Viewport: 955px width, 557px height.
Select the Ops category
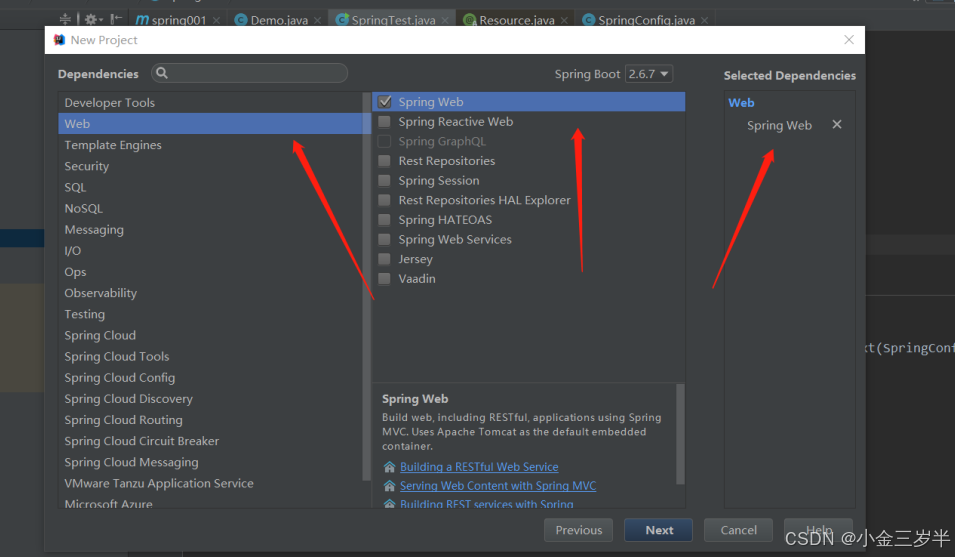(x=210, y=271)
